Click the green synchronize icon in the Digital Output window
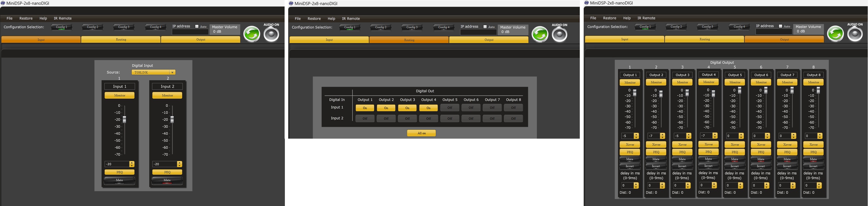This screenshot has height=206, width=868. coord(835,34)
